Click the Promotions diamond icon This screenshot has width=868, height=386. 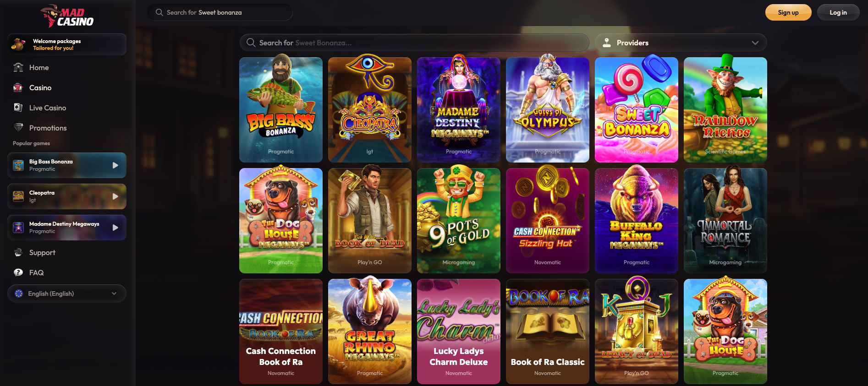(x=18, y=128)
